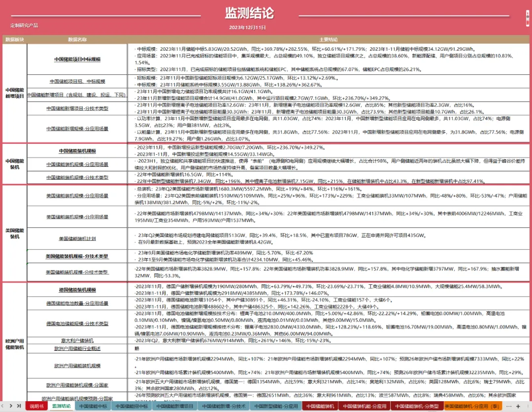
Task: Select the 中国储能新增项目 category cell
Action: click(x=15, y=93)
